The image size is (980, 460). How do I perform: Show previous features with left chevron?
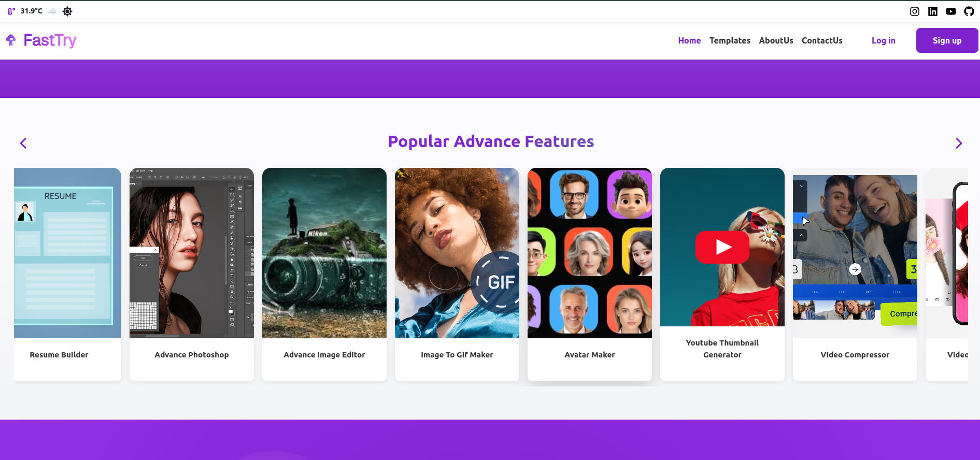(23, 143)
